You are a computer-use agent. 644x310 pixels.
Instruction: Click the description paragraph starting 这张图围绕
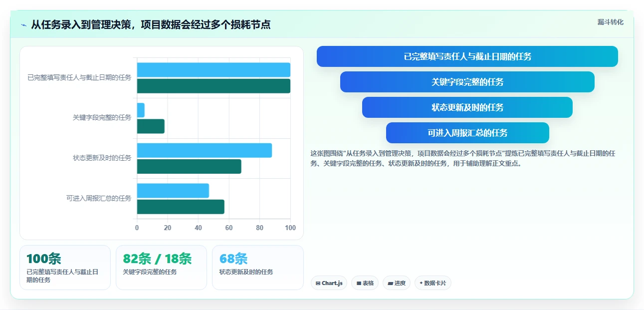tap(462, 158)
